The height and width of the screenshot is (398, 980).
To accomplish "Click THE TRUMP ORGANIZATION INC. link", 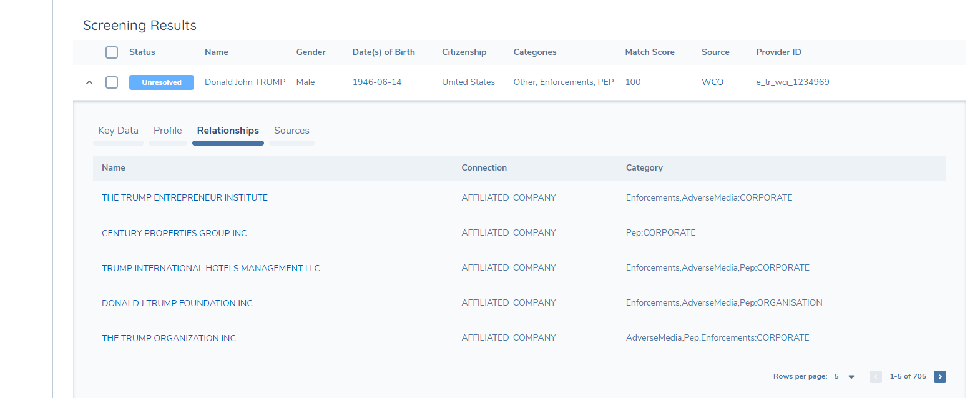I will click(x=169, y=338).
